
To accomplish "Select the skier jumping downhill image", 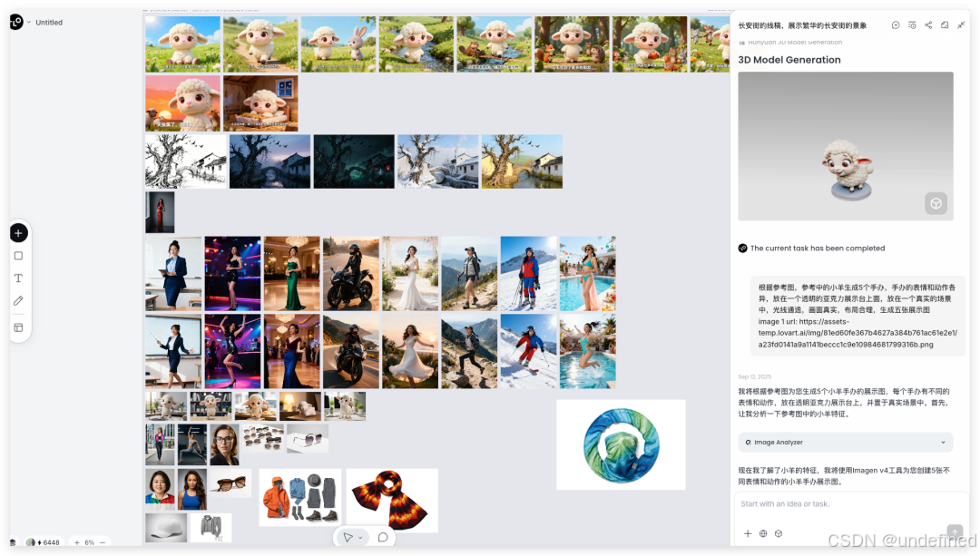I will coord(529,352).
